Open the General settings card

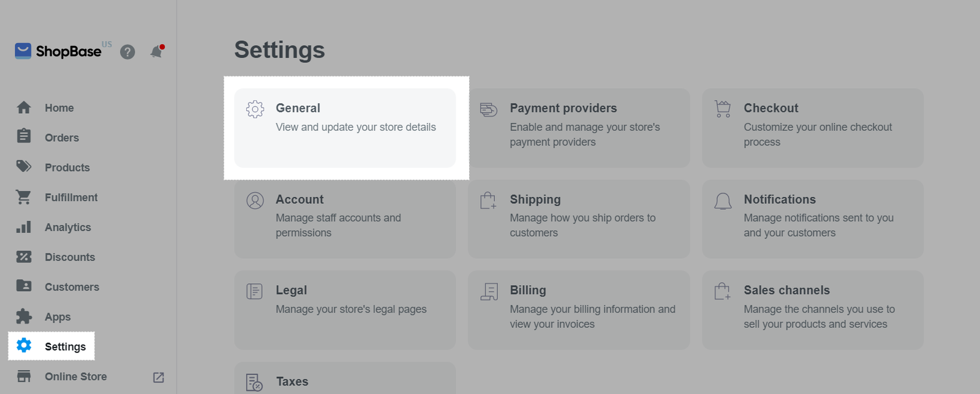click(345, 128)
